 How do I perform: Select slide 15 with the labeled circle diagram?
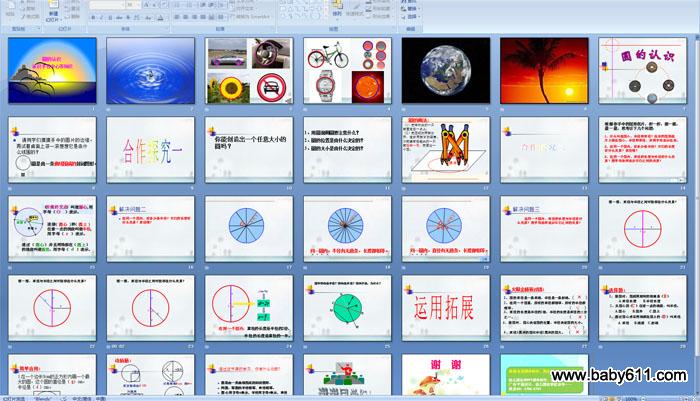click(52, 229)
